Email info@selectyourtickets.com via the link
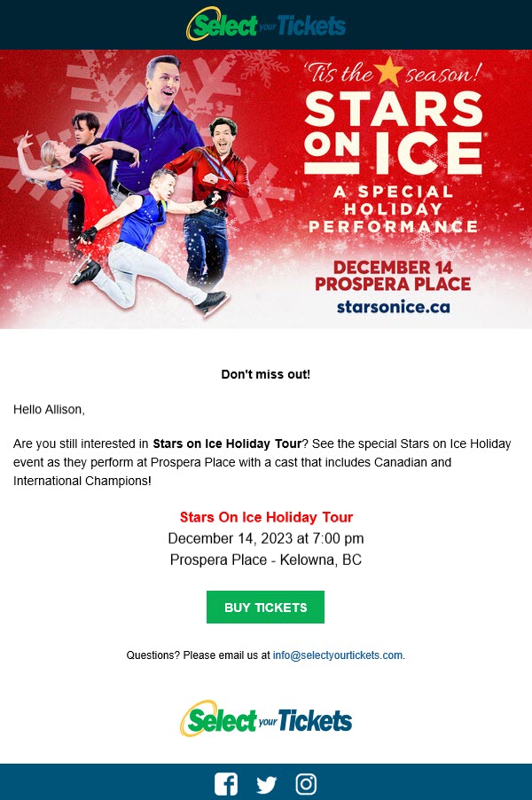532x800 pixels. pyautogui.click(x=338, y=655)
